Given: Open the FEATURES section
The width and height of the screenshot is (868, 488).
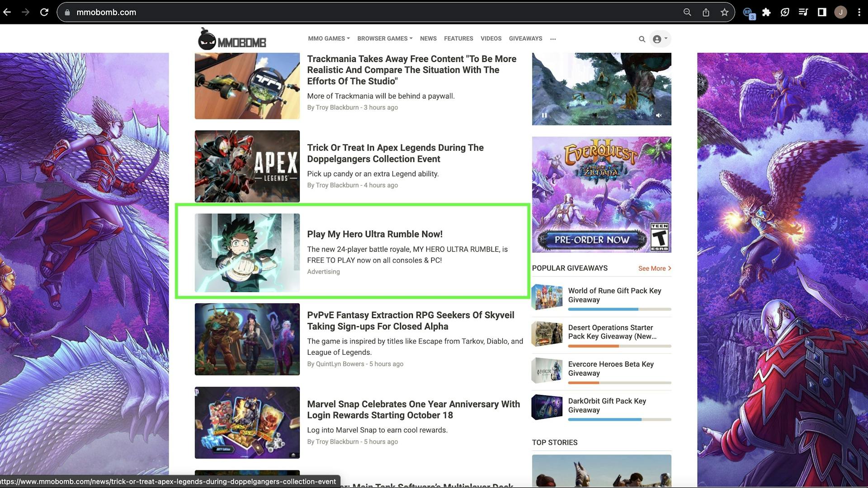Looking at the screenshot, I should pyautogui.click(x=458, y=39).
